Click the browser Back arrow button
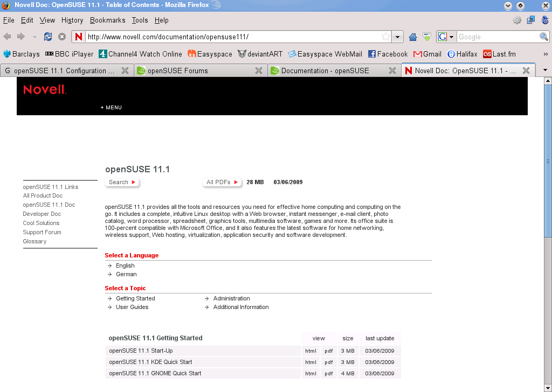The image size is (552, 392). [x=7, y=37]
